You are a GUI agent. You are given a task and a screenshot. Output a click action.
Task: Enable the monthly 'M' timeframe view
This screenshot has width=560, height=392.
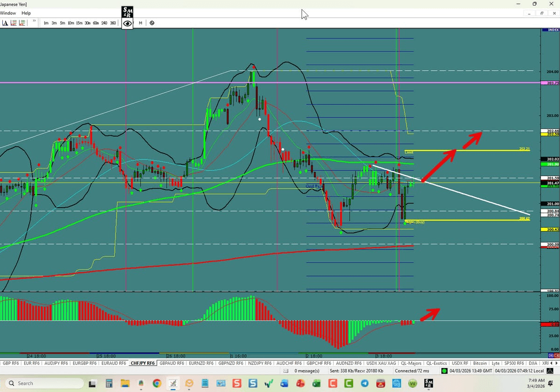click(x=140, y=23)
